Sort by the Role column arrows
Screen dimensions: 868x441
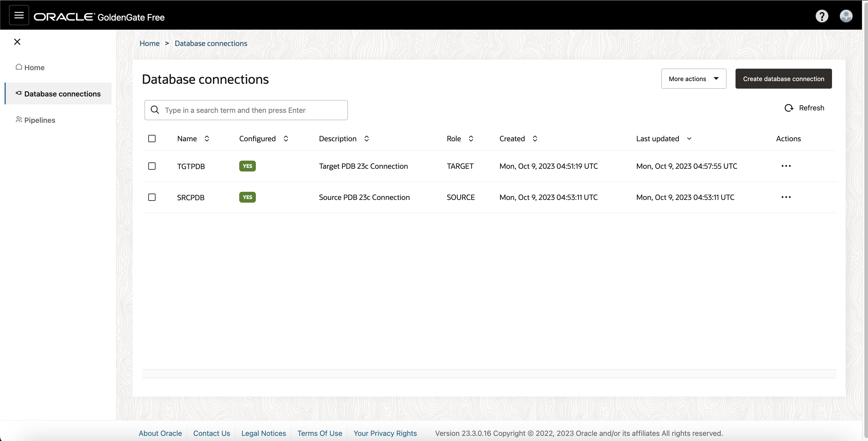[471, 139]
